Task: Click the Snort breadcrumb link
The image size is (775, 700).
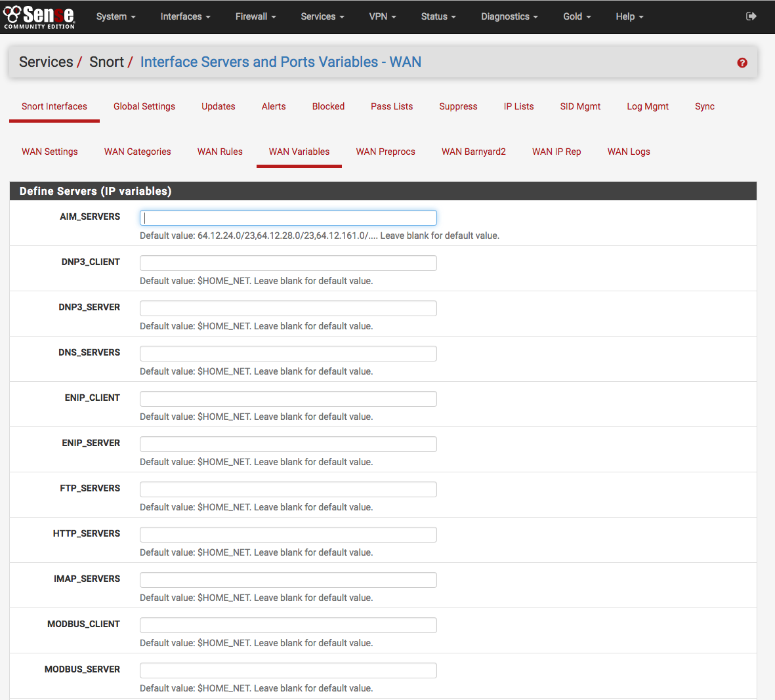Action: (x=106, y=62)
